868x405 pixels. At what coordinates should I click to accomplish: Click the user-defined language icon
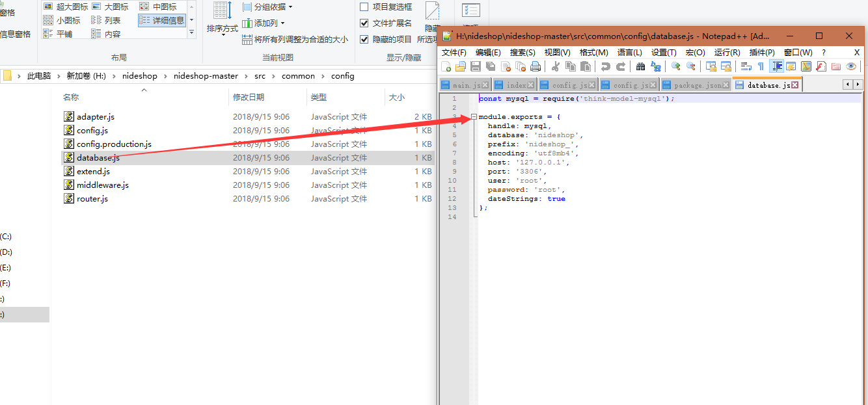tap(791, 66)
